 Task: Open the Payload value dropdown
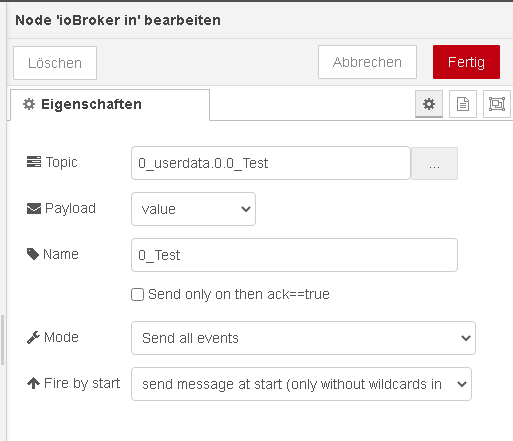[x=193, y=209]
